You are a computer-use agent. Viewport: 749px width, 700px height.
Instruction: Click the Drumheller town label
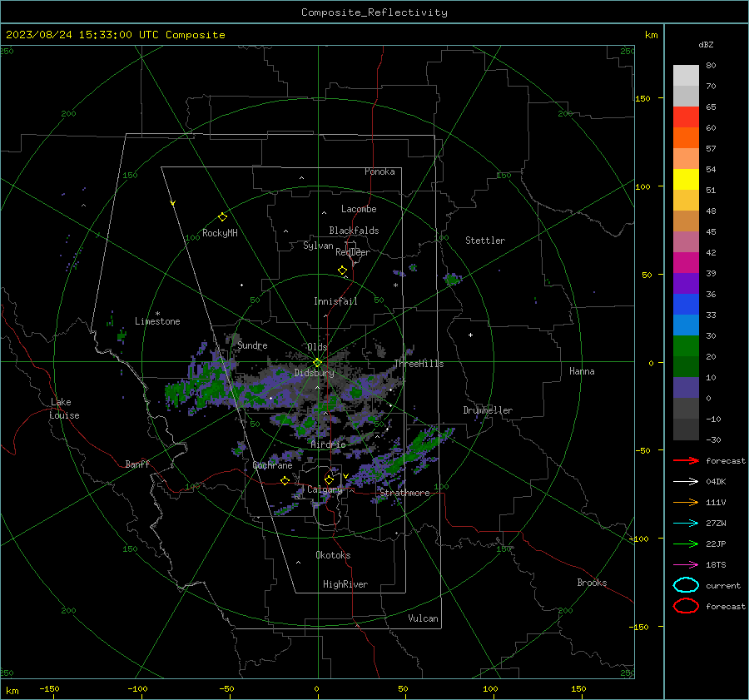(488, 410)
